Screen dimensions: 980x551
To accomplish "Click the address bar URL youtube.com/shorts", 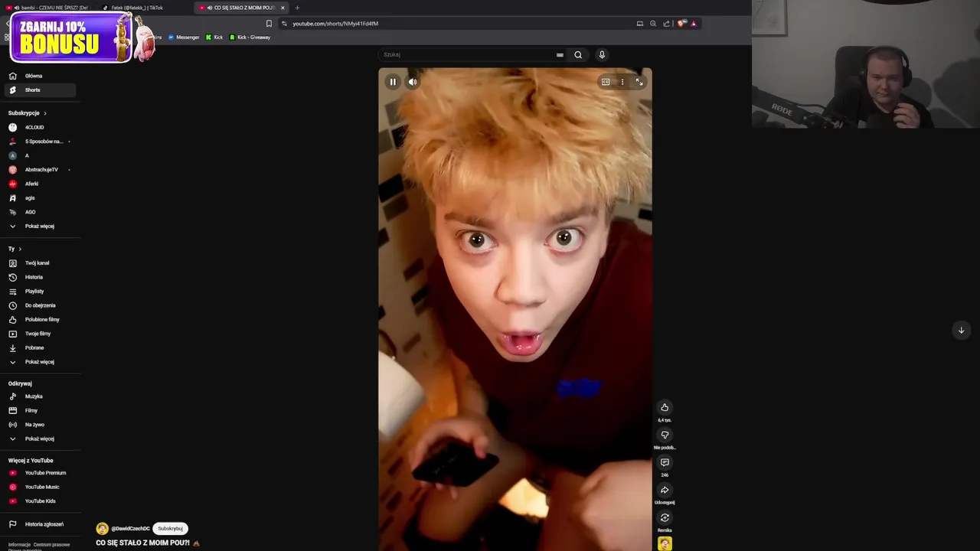I will (x=335, y=24).
